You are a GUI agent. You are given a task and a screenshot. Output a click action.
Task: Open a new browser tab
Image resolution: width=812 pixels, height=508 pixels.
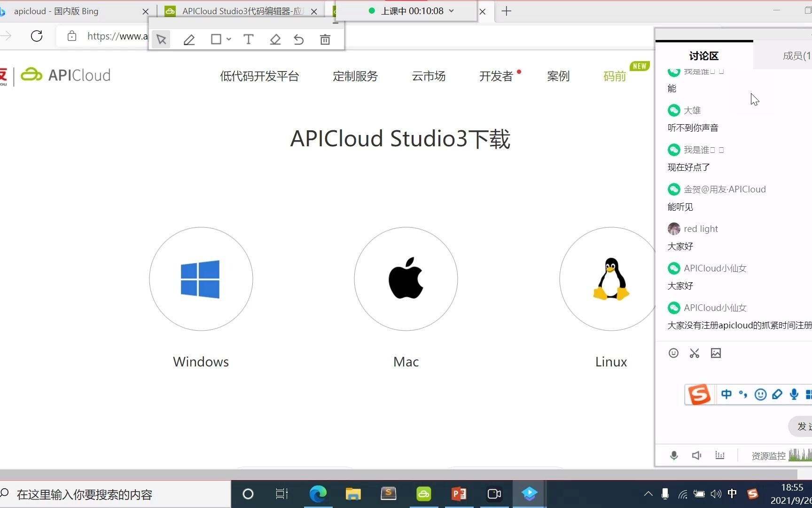tap(507, 11)
